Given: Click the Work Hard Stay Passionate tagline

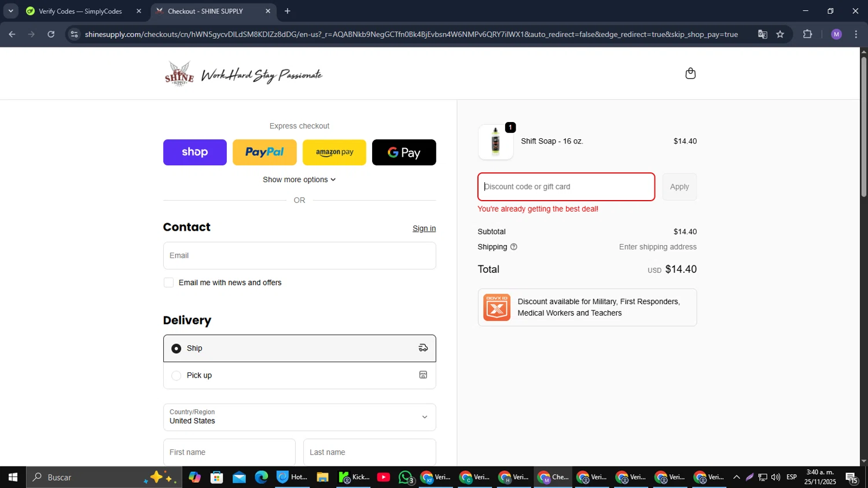Looking at the screenshot, I should click(262, 75).
